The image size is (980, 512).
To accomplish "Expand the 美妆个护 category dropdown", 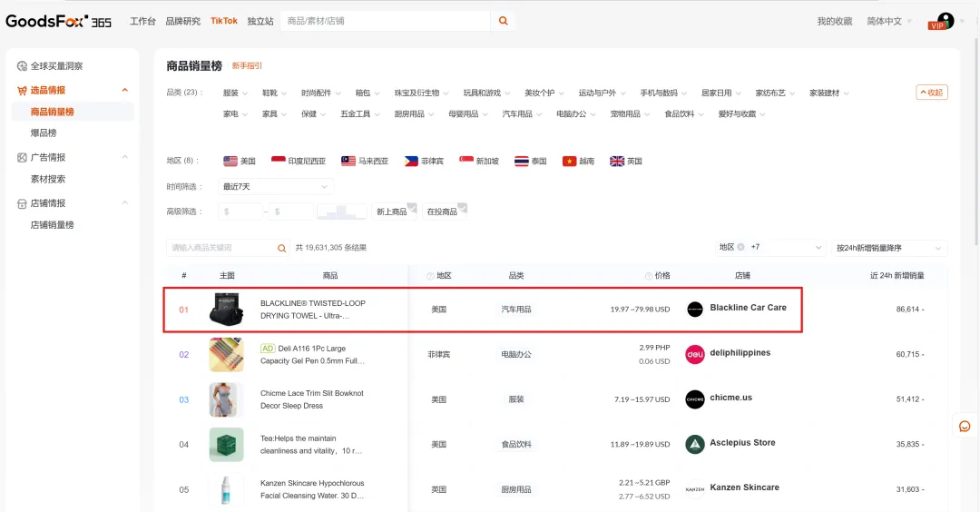I will [544, 94].
